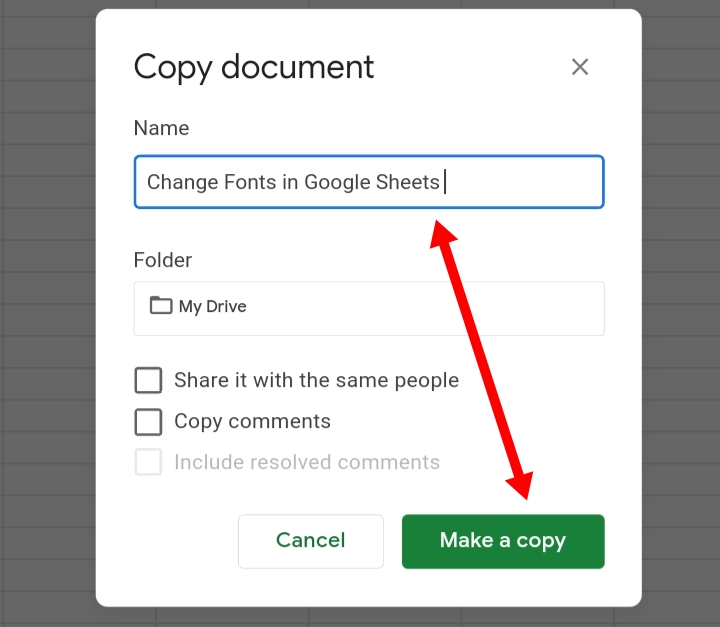The height and width of the screenshot is (627, 720).
Task: Open the My Drive folder selector
Action: coord(369,308)
